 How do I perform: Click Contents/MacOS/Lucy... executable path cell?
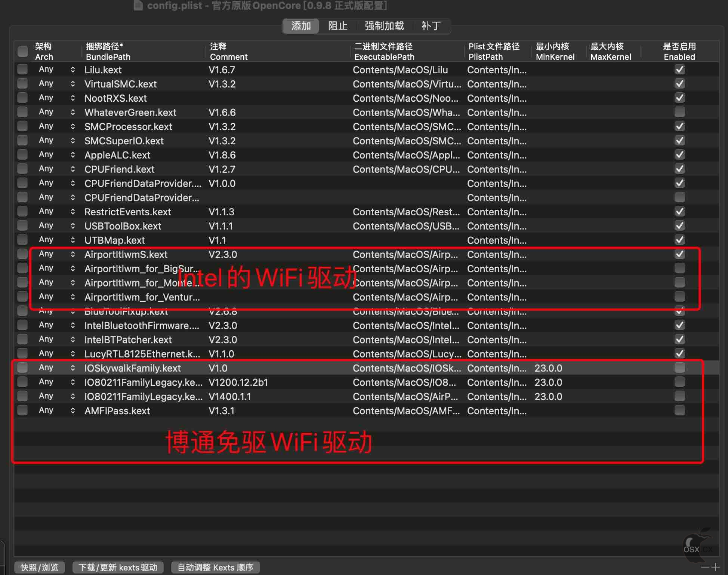(x=407, y=354)
